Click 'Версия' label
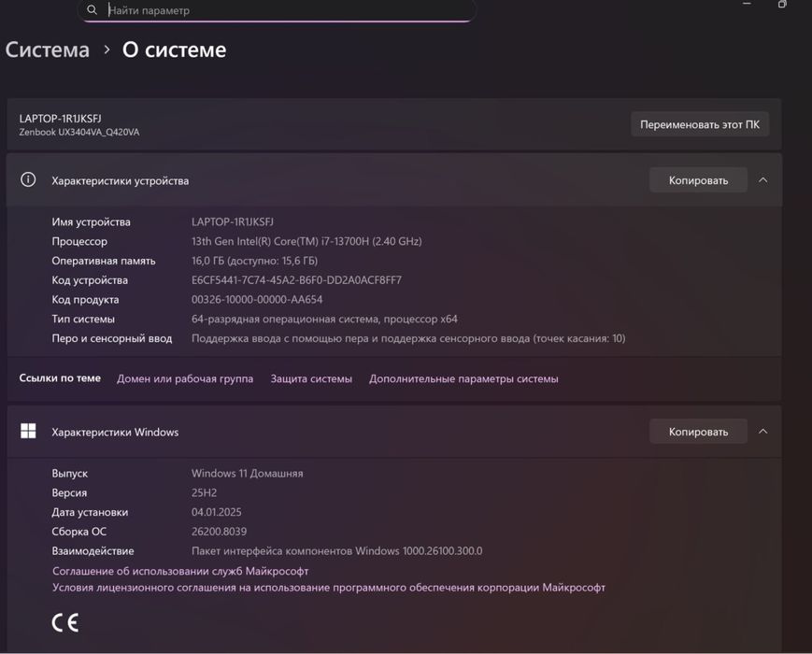Viewport: 812px width, 654px height. (x=69, y=492)
